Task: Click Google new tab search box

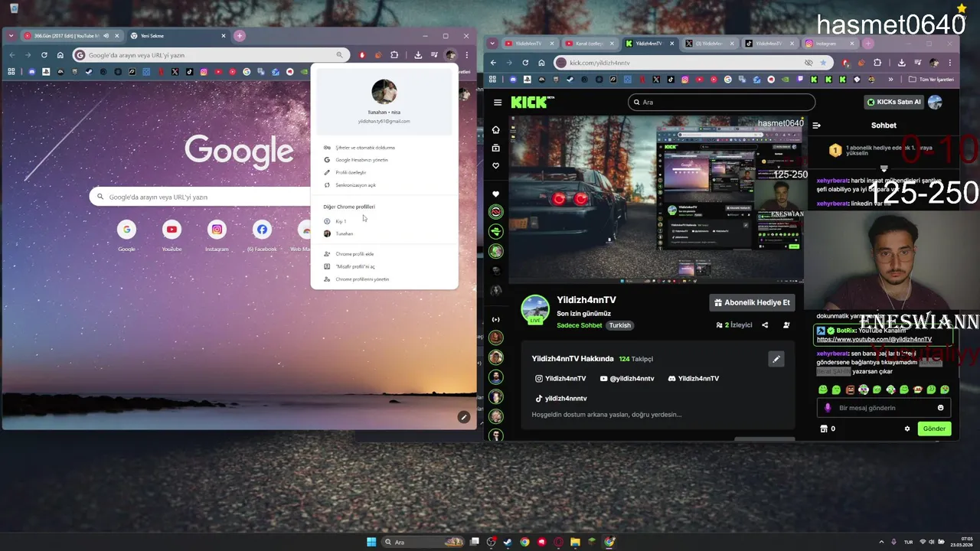Action: point(201,197)
